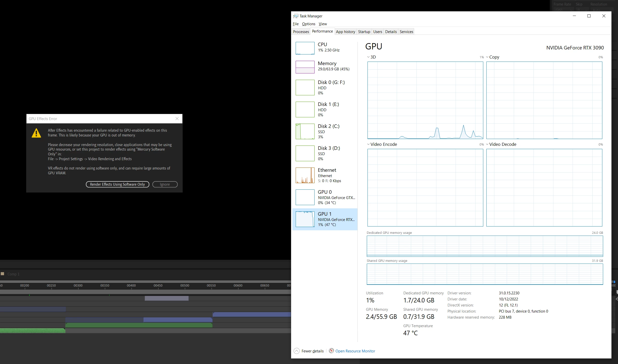Click the warning triangle icon in dialog
This screenshot has height=364, width=618.
click(36, 133)
